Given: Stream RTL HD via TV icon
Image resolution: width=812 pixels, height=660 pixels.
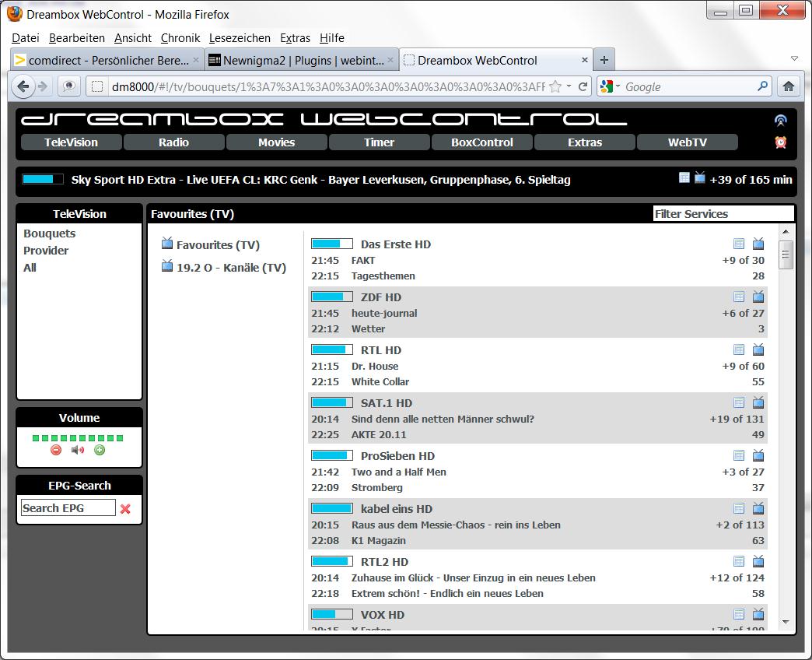Looking at the screenshot, I should pyautogui.click(x=758, y=349).
